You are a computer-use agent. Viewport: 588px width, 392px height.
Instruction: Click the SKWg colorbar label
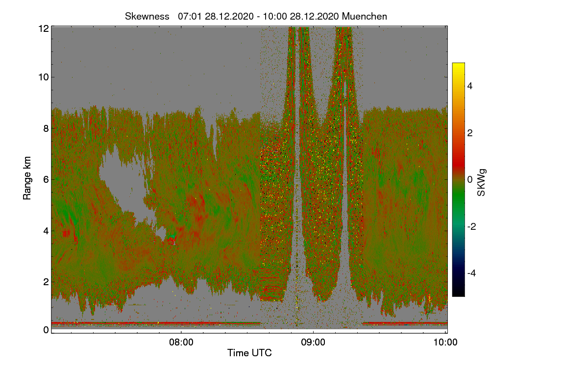482,182
